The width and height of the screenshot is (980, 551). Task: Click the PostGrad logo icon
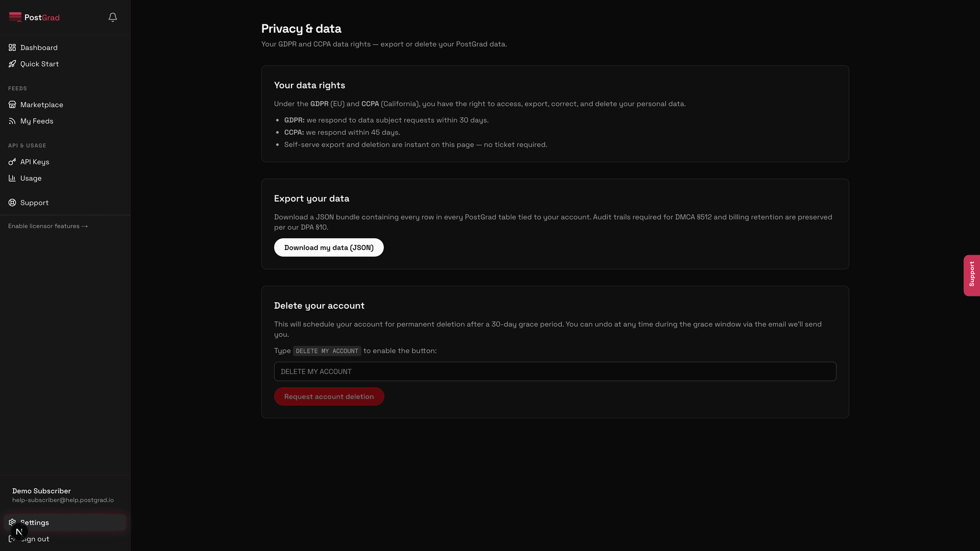(15, 17)
